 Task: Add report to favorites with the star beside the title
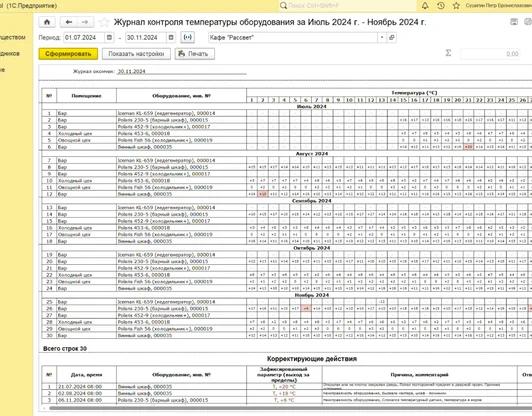coord(104,22)
